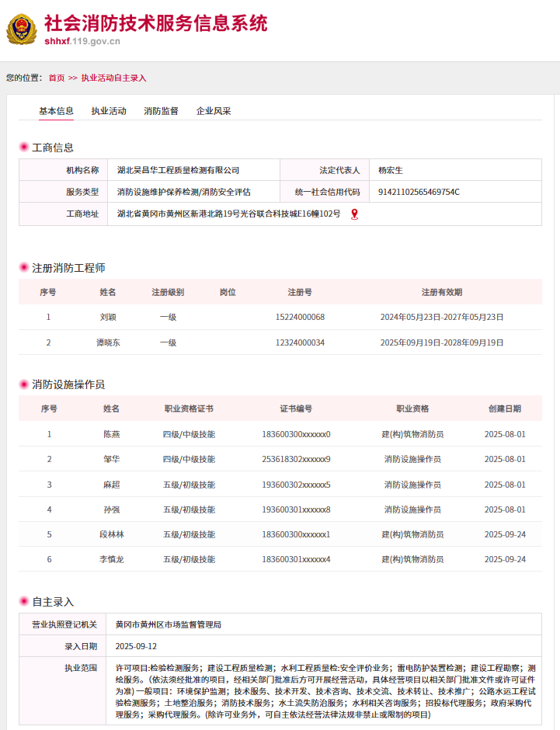Click the bullet icon next to 自主录入
Screen dimensions: 560x730
[24, 602]
